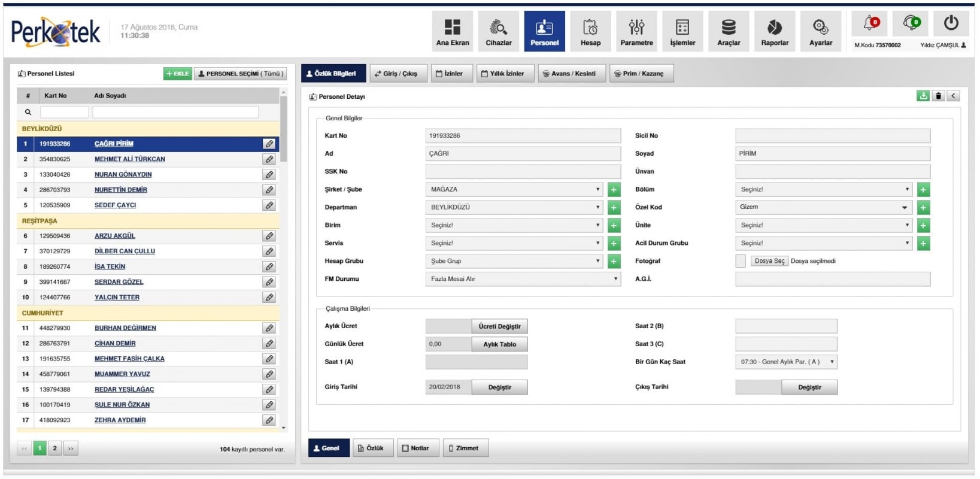Open the Parametre module
This screenshot has width=980, height=479.
coord(636,31)
